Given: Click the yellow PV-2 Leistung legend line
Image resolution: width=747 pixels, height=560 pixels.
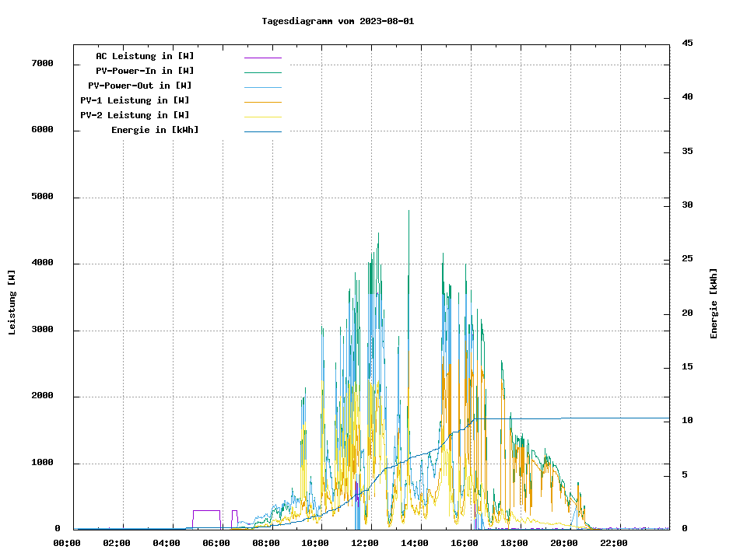Looking at the screenshot, I should [x=262, y=117].
